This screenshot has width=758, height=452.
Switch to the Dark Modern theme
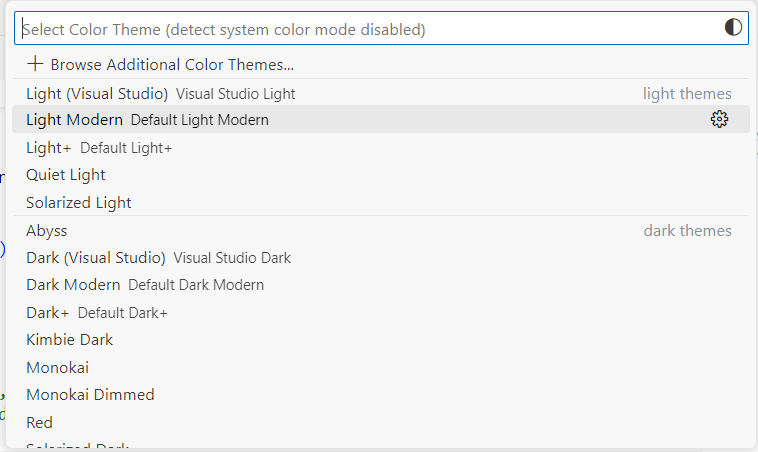click(381, 285)
